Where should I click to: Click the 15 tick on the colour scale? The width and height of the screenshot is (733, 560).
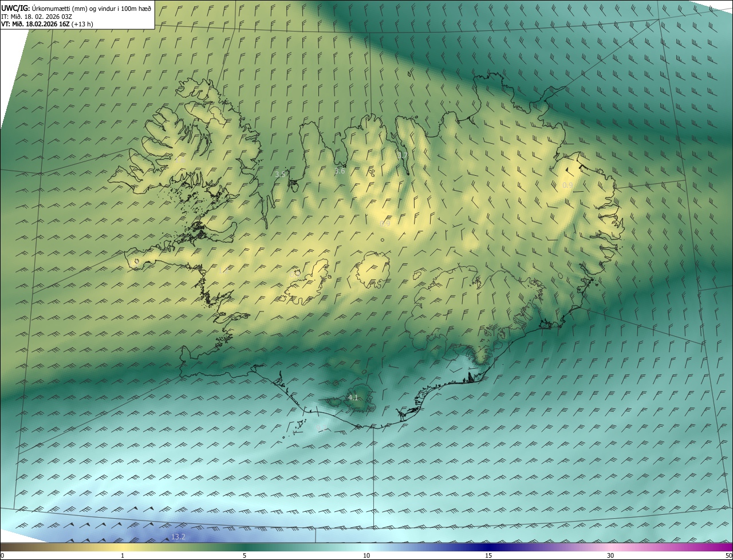coord(488,555)
